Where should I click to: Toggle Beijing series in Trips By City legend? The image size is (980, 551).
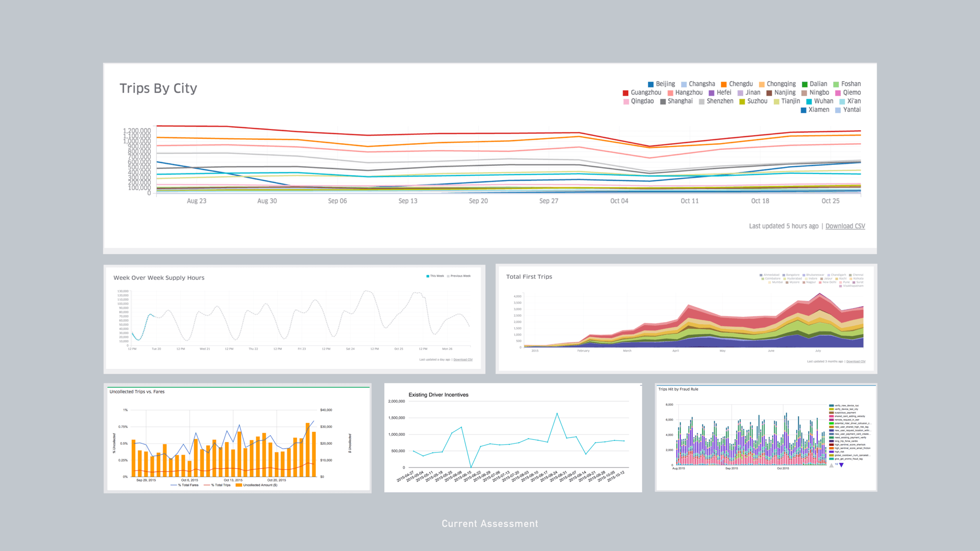661,84
